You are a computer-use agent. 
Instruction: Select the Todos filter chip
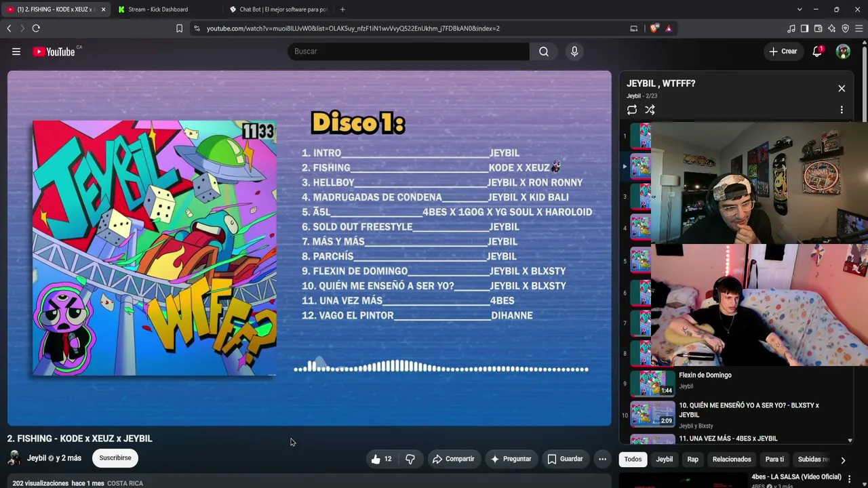click(x=633, y=460)
